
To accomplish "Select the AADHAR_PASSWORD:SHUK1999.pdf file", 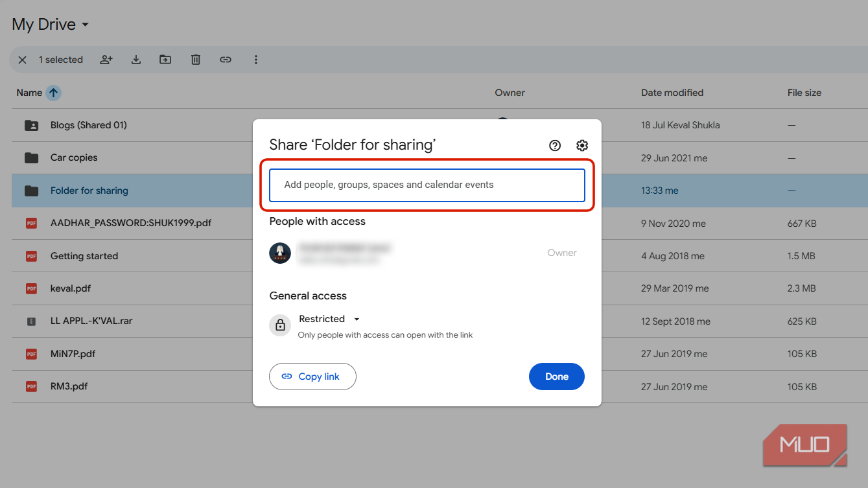I will click(131, 223).
